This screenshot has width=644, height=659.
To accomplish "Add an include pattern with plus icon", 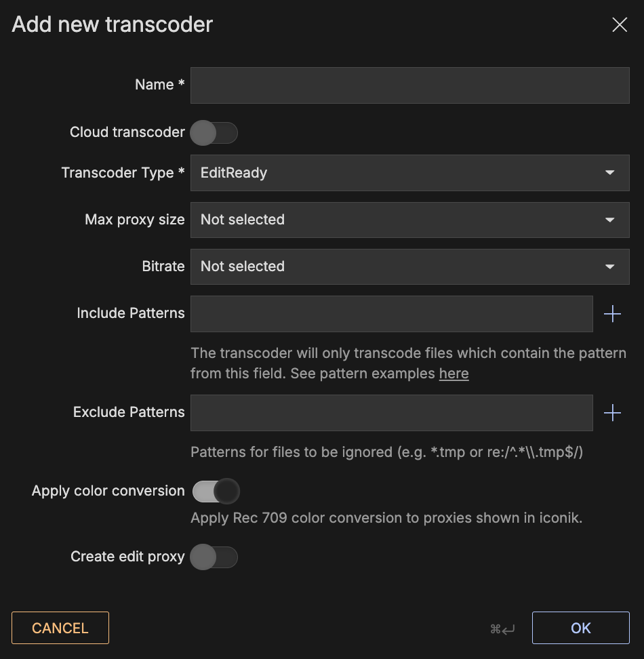I will pyautogui.click(x=612, y=314).
